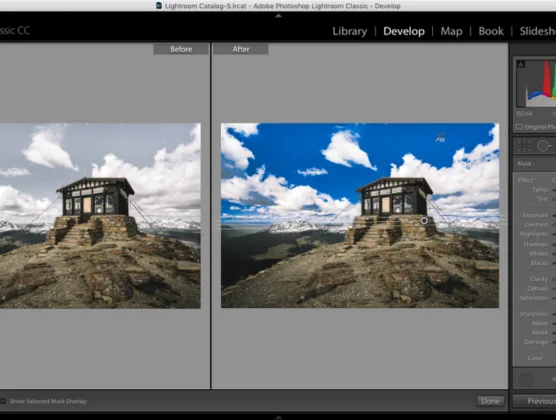Viewport: 556px width, 420px height.
Task: Click the Defringe slider label
Action: [535, 342]
